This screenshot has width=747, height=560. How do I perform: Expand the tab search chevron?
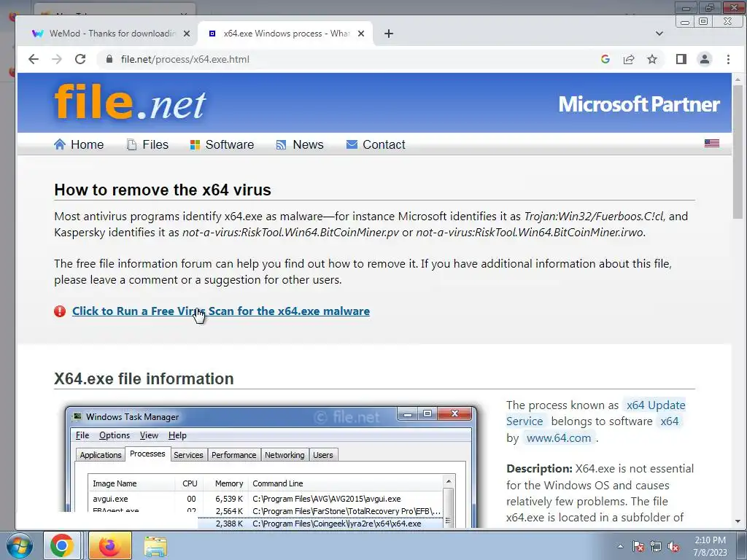click(x=659, y=34)
